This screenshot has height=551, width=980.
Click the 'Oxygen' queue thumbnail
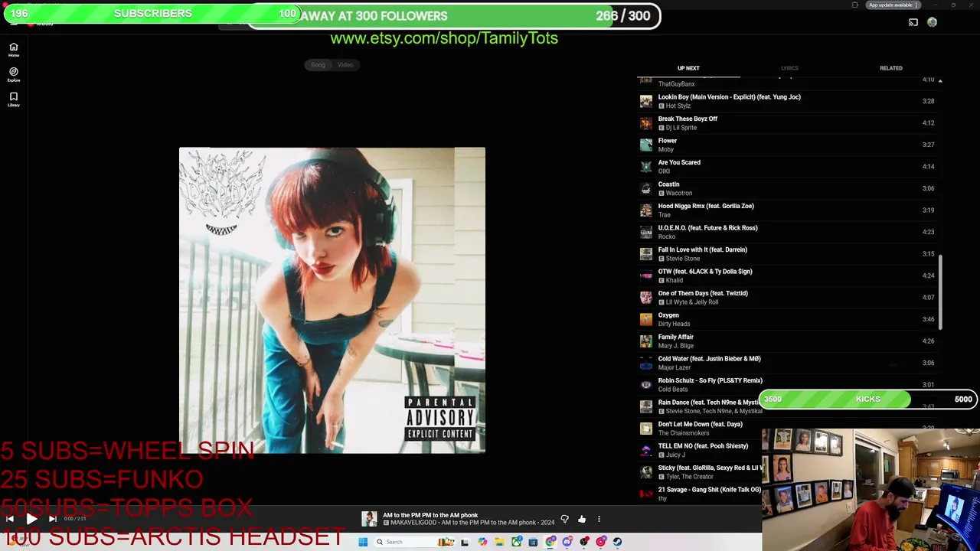coord(646,319)
